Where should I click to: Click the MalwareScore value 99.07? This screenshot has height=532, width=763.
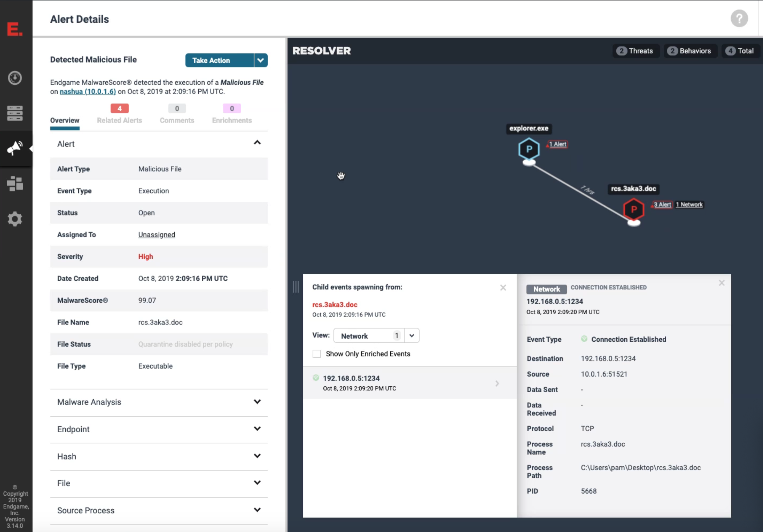pyautogui.click(x=147, y=300)
